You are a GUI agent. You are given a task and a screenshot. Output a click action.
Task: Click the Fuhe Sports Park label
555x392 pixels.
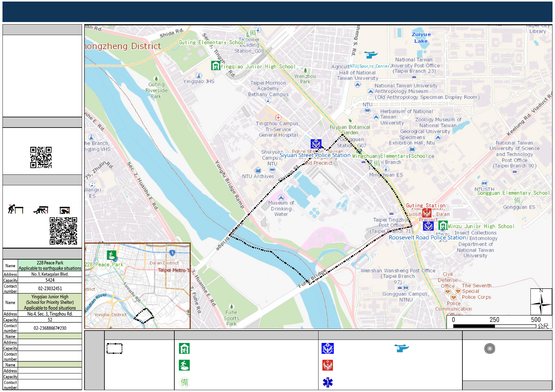tap(232, 318)
